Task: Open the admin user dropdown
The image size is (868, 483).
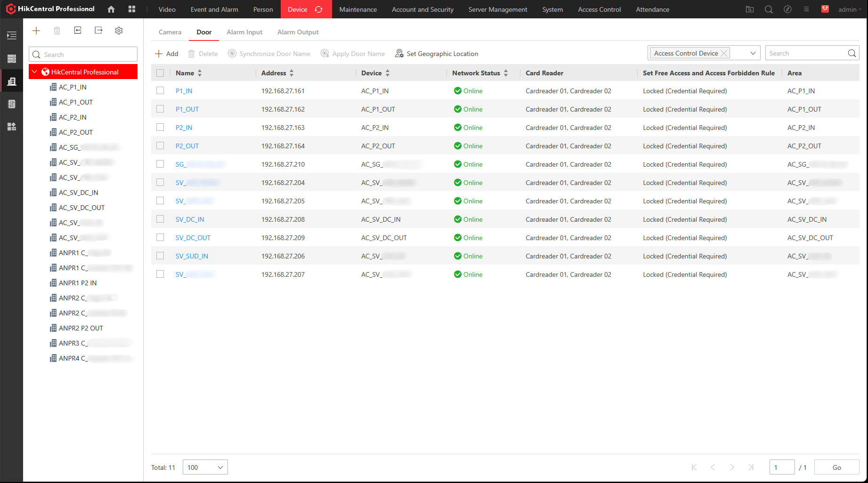Action: point(850,9)
